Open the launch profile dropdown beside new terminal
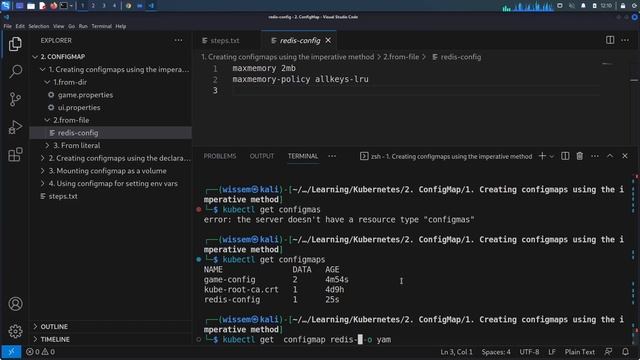This screenshot has height=360, width=640. (x=551, y=156)
